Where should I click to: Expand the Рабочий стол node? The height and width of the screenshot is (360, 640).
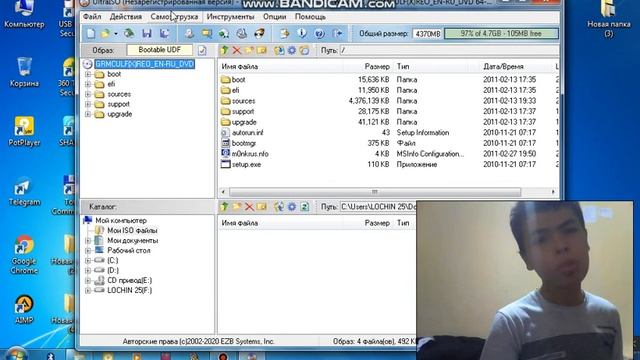[x=88, y=251]
